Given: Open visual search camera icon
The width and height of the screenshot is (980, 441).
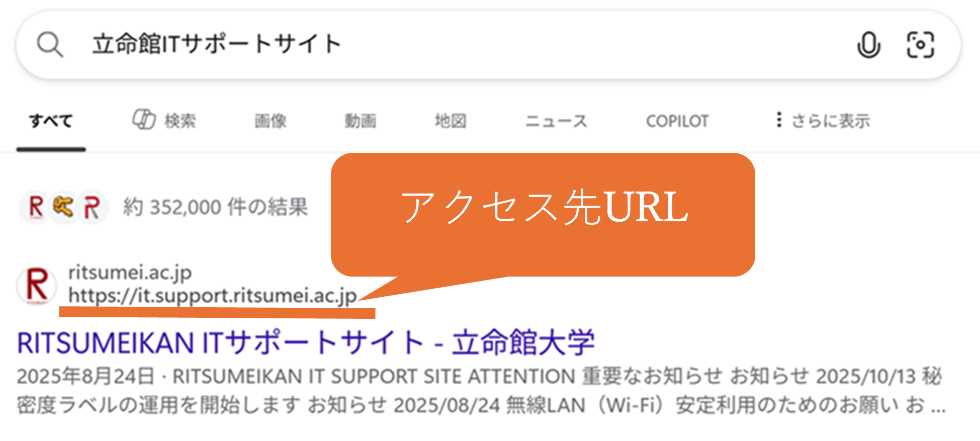Looking at the screenshot, I should (920, 45).
